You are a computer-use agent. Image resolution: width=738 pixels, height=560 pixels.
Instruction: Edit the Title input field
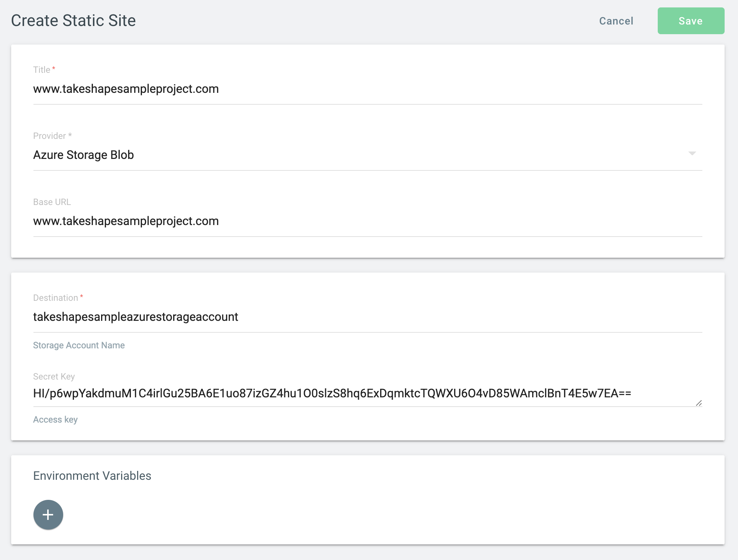pyautogui.click(x=368, y=89)
